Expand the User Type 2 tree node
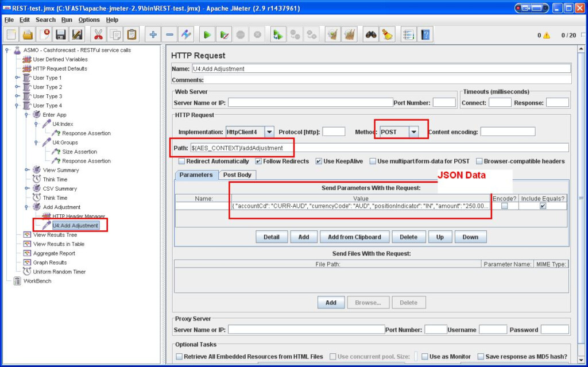The image size is (588, 367). click(17, 87)
